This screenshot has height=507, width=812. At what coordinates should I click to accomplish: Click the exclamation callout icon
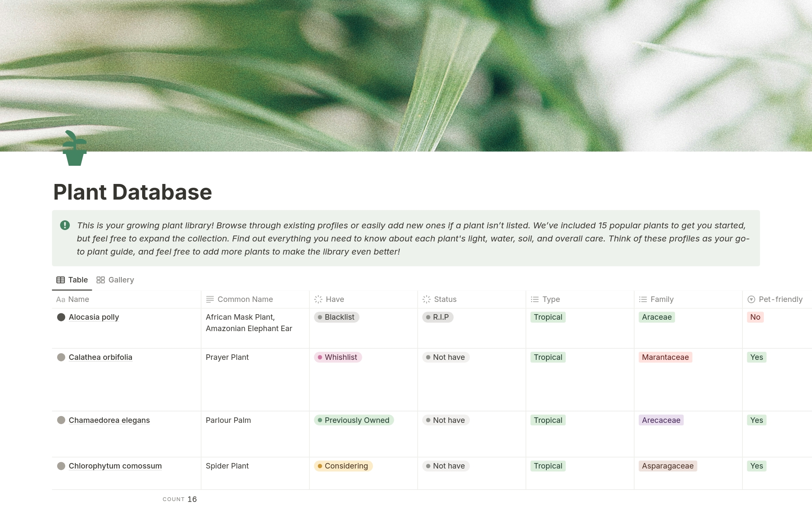(65, 225)
